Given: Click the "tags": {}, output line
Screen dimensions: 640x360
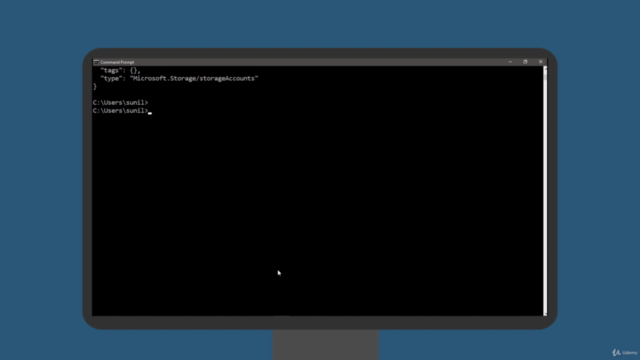Looking at the screenshot, I should pos(120,71).
